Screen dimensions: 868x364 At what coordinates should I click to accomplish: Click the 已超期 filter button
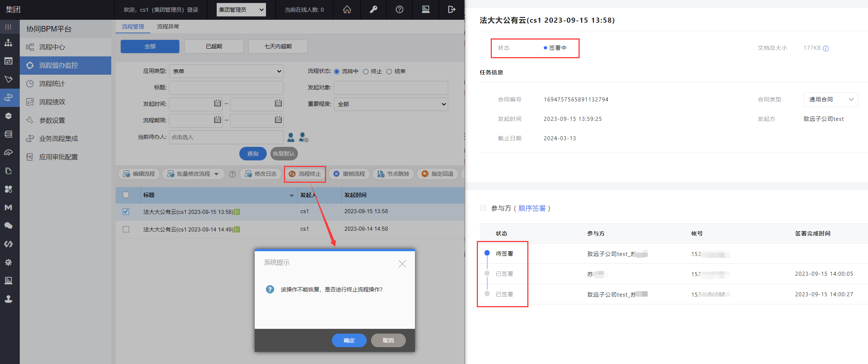214,47
